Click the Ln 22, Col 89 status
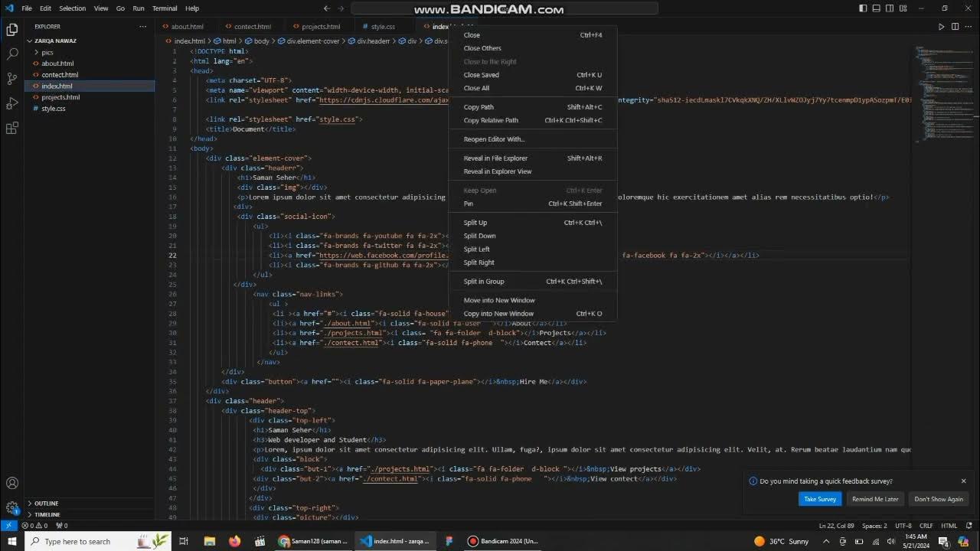Viewport: 980px width, 551px height. tap(836, 526)
